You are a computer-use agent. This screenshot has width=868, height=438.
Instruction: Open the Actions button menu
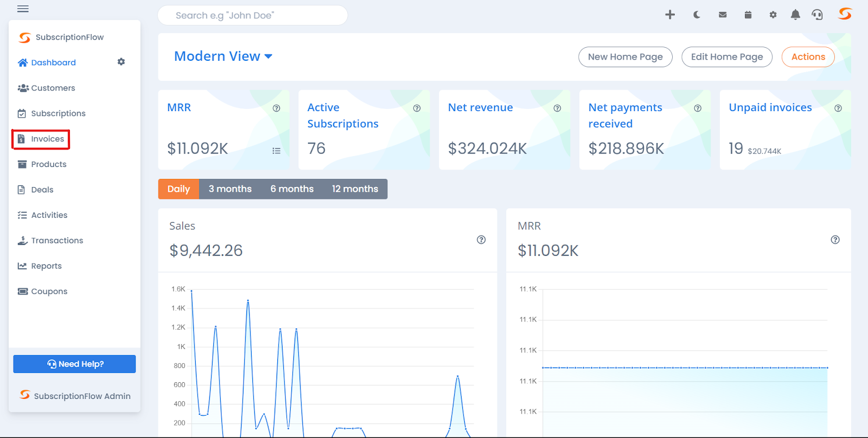[808, 57]
